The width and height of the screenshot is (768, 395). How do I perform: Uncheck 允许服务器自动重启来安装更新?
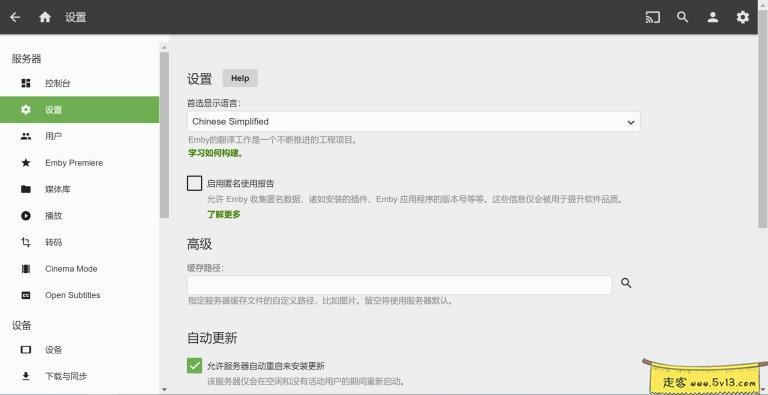(194, 366)
